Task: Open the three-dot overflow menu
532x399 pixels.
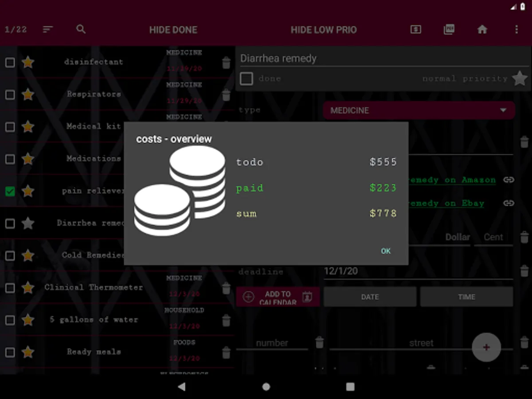Action: pos(516,29)
